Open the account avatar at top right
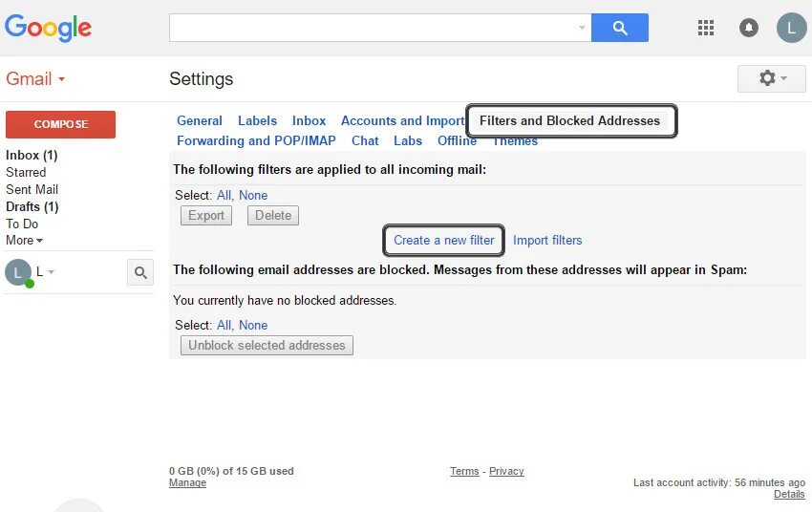 pyautogui.click(x=791, y=28)
